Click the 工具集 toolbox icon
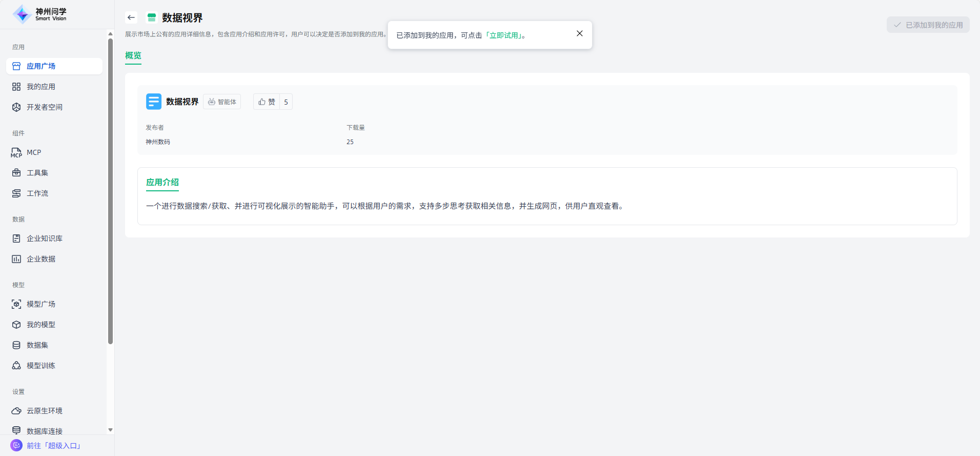The width and height of the screenshot is (980, 456). tap(16, 173)
